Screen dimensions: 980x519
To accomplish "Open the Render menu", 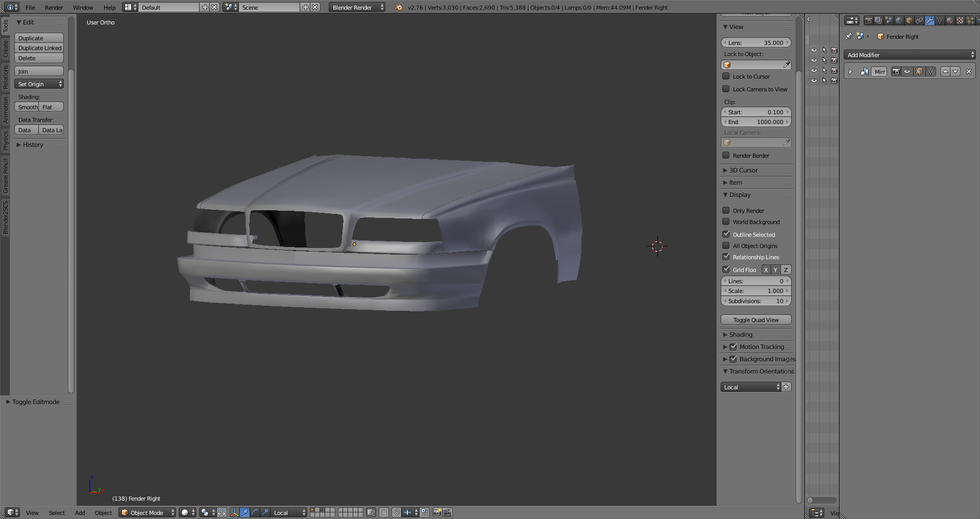I will [54, 8].
